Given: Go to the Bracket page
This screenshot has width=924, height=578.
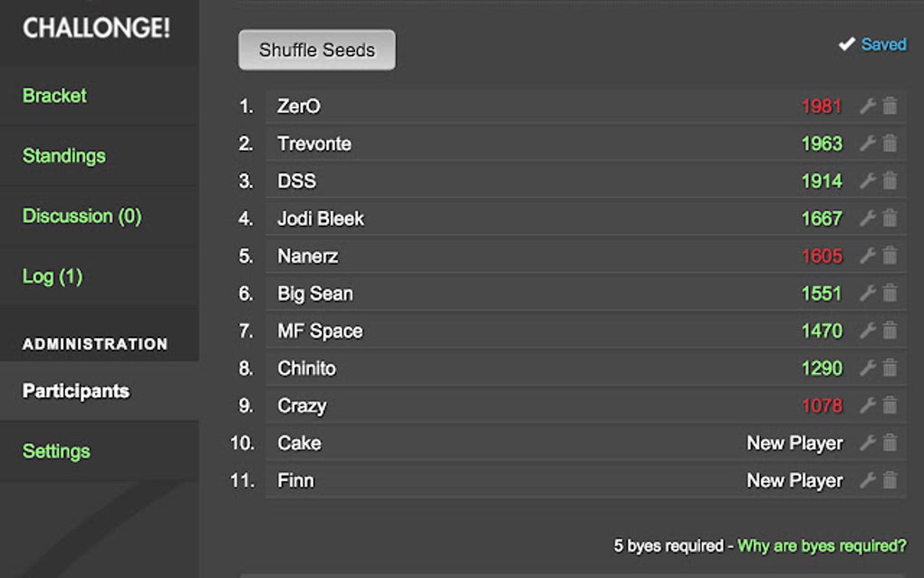Looking at the screenshot, I should 54,95.
